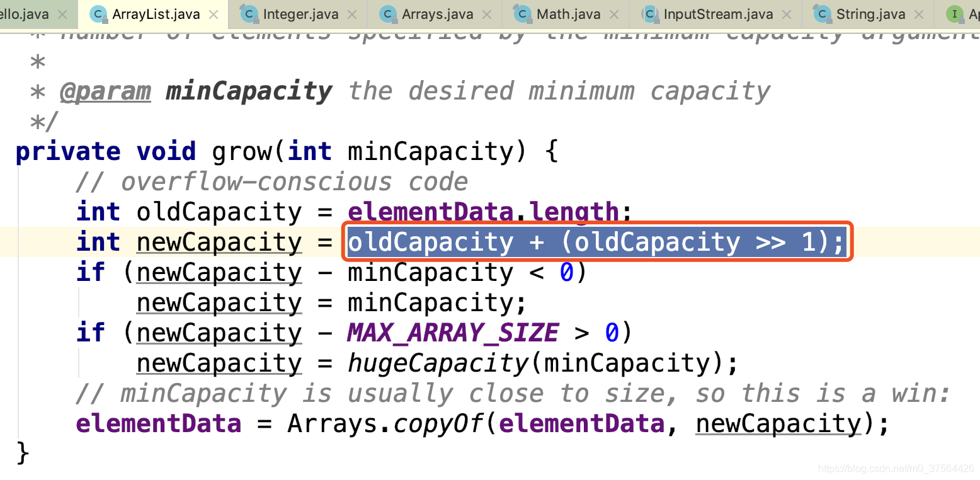980x480 pixels.
Task: Select the highlighted oldCapacity expression
Action: tap(595, 241)
